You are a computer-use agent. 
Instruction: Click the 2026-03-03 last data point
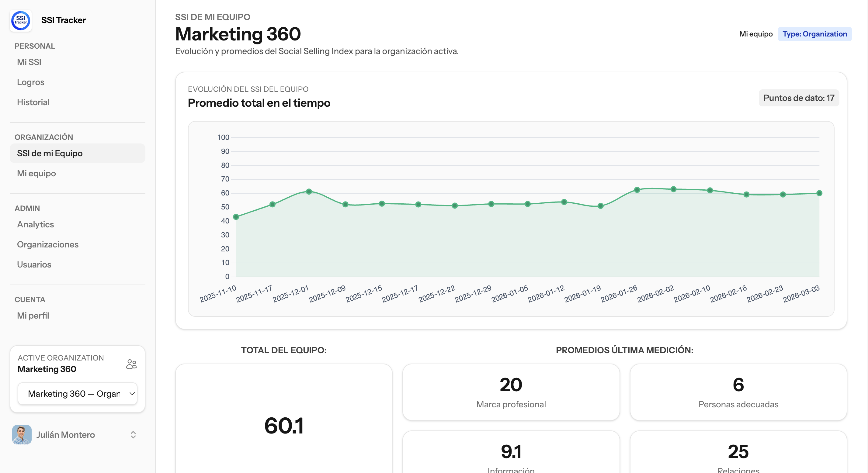point(819,193)
